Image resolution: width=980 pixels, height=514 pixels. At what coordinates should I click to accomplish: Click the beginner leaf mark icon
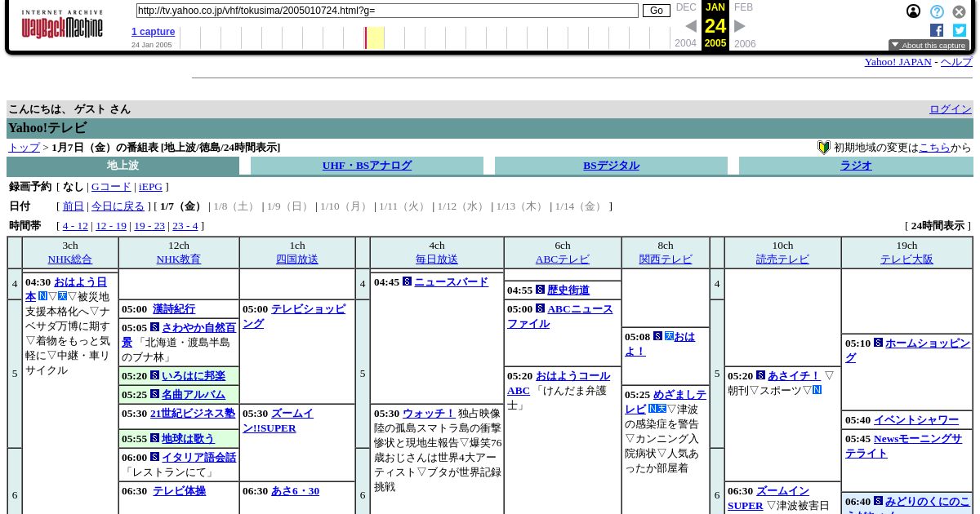[x=824, y=148]
